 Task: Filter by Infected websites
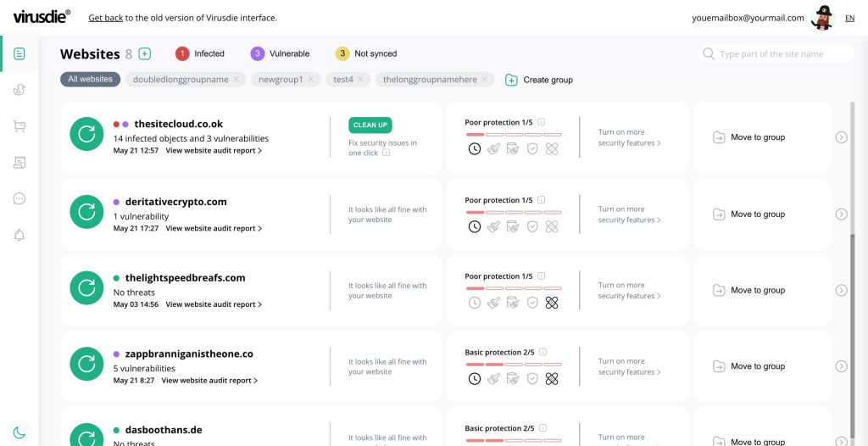(200, 53)
